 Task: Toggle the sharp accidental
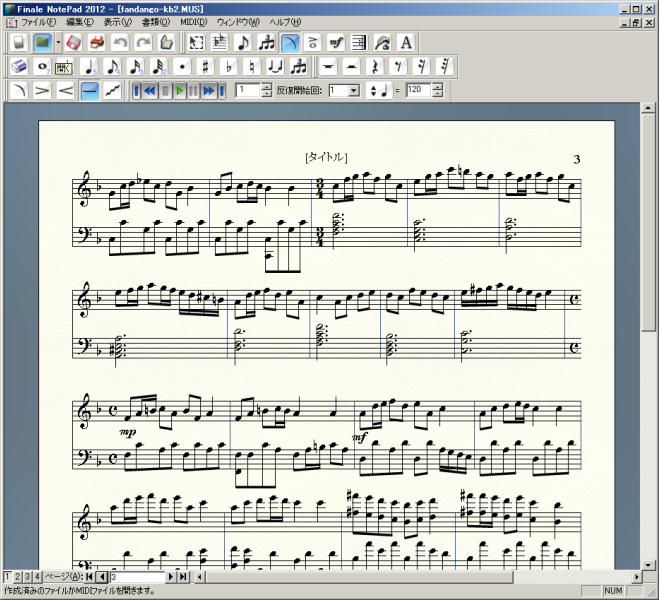[205, 66]
